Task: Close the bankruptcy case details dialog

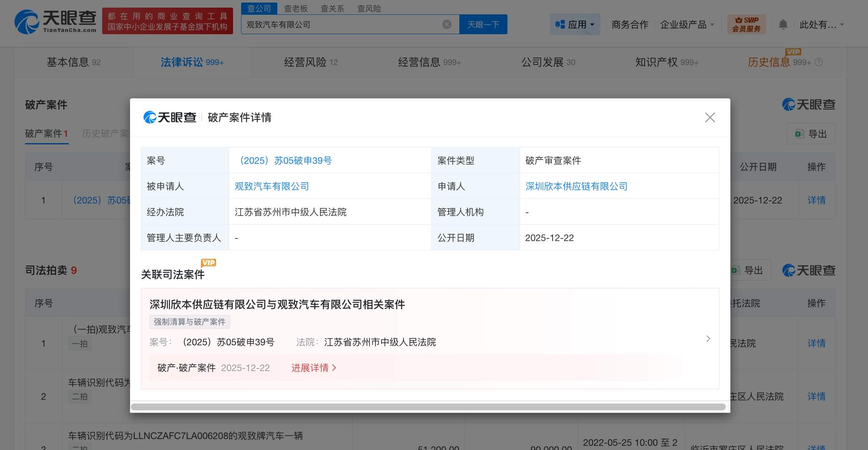Action: coord(710,117)
